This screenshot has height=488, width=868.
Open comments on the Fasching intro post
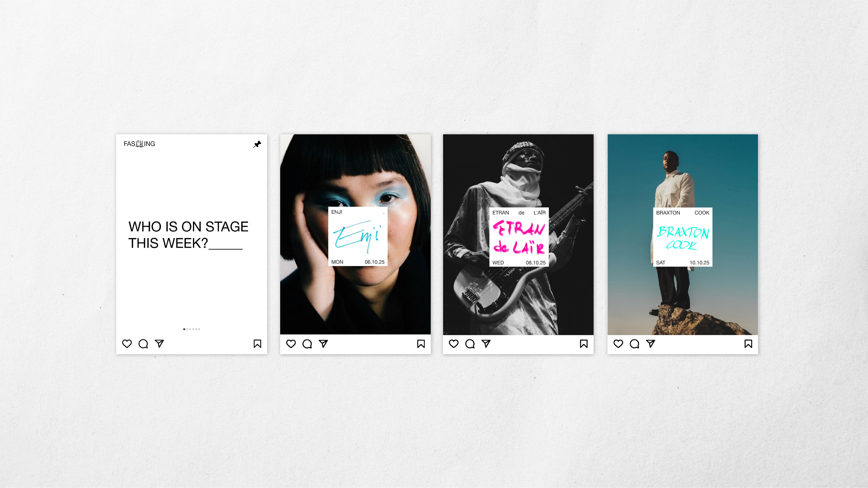[143, 344]
